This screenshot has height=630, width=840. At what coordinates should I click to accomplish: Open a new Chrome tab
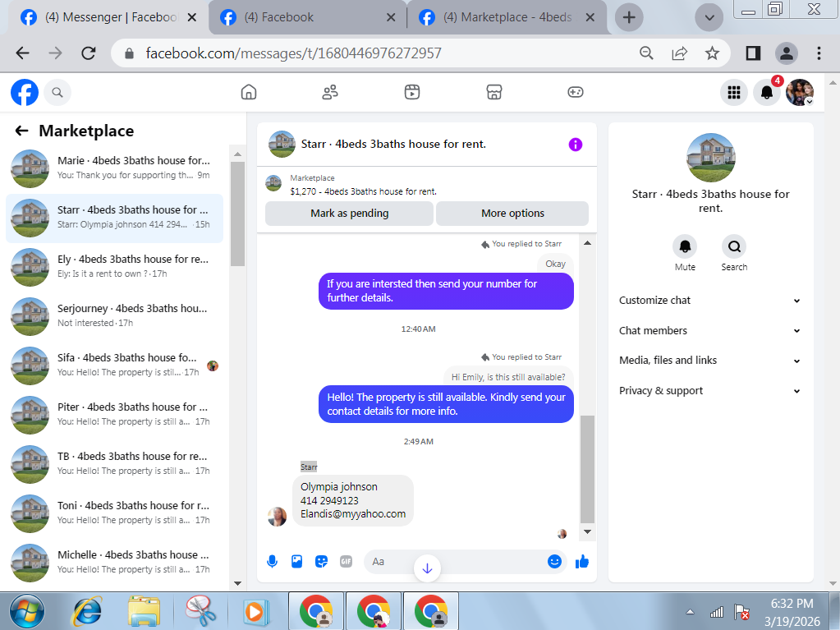(x=629, y=18)
